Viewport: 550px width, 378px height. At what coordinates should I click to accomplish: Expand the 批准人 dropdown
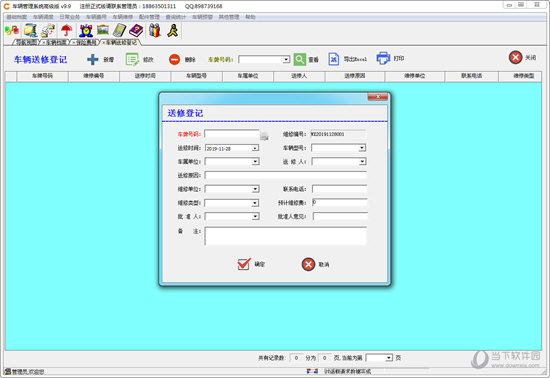[255, 217]
